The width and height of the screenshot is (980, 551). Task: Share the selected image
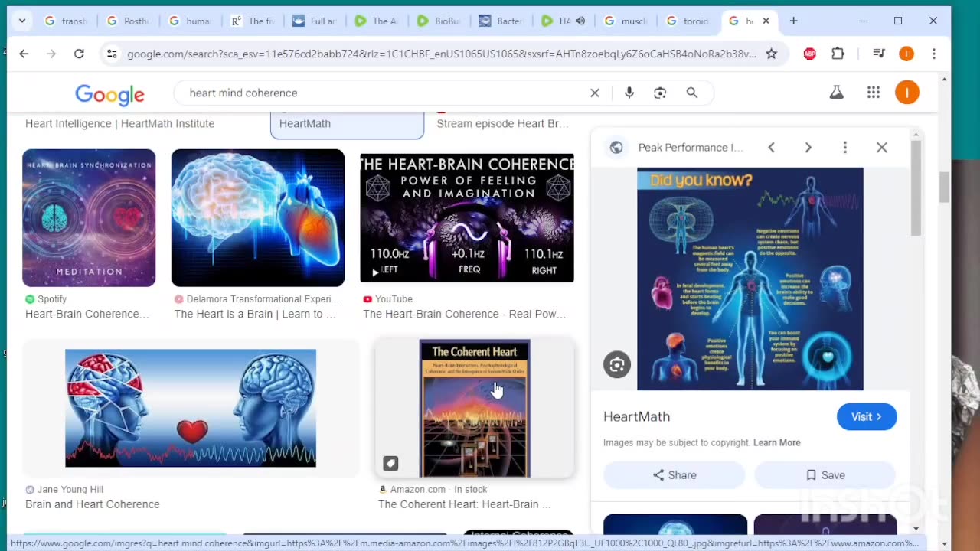tap(674, 475)
